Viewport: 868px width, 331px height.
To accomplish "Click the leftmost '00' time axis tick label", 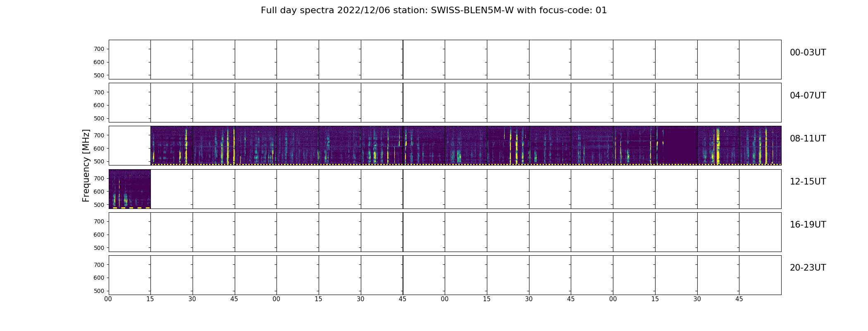I will coord(108,299).
